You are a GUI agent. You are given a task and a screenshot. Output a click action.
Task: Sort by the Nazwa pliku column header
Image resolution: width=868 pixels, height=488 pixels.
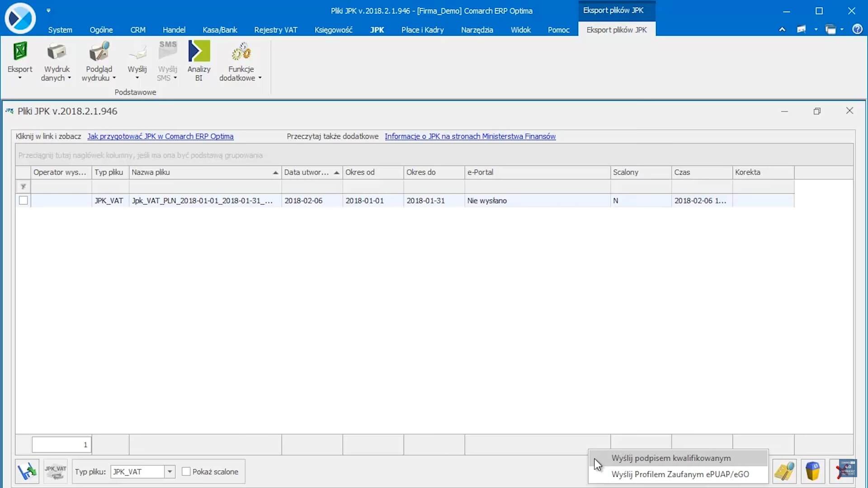[x=205, y=172]
